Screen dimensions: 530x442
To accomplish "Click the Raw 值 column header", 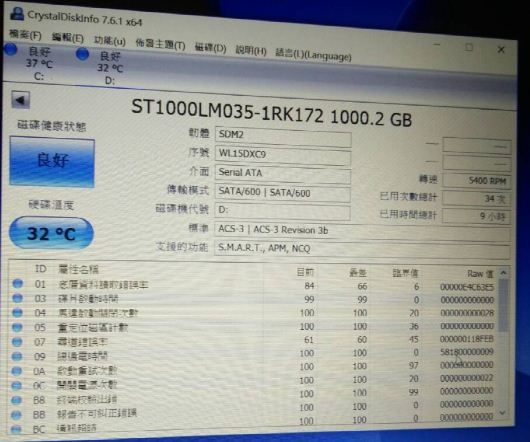I will [x=480, y=273].
